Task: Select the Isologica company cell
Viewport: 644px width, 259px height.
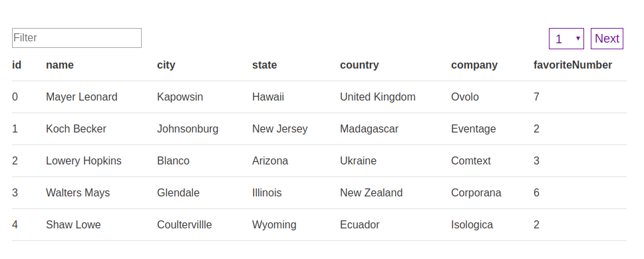Action: [x=472, y=225]
